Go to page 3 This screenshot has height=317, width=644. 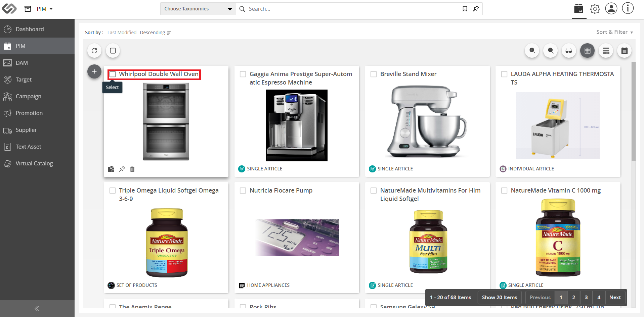(586, 298)
